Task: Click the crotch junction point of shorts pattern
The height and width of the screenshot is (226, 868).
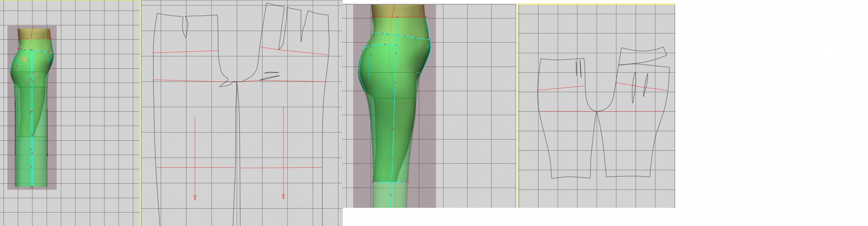Action: coord(597,112)
